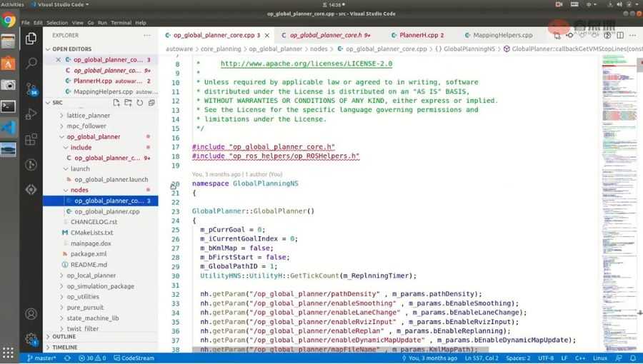Collapse the op_global_planner folder
The height and width of the screenshot is (364, 643).
pyautogui.click(x=93, y=137)
